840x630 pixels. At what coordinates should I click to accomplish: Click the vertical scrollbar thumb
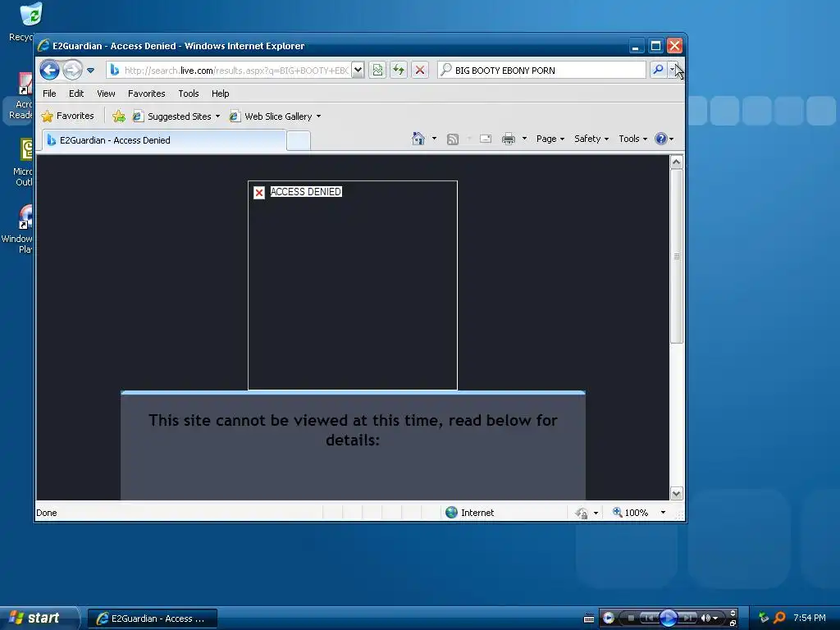(677, 256)
